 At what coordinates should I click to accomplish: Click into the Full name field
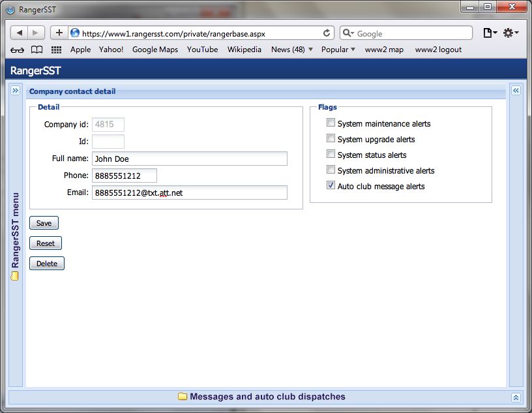click(x=189, y=159)
